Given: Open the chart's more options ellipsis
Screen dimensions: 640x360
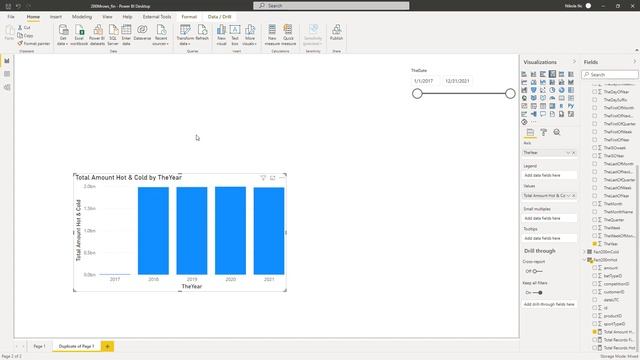Looking at the screenshot, I should click(x=282, y=178).
